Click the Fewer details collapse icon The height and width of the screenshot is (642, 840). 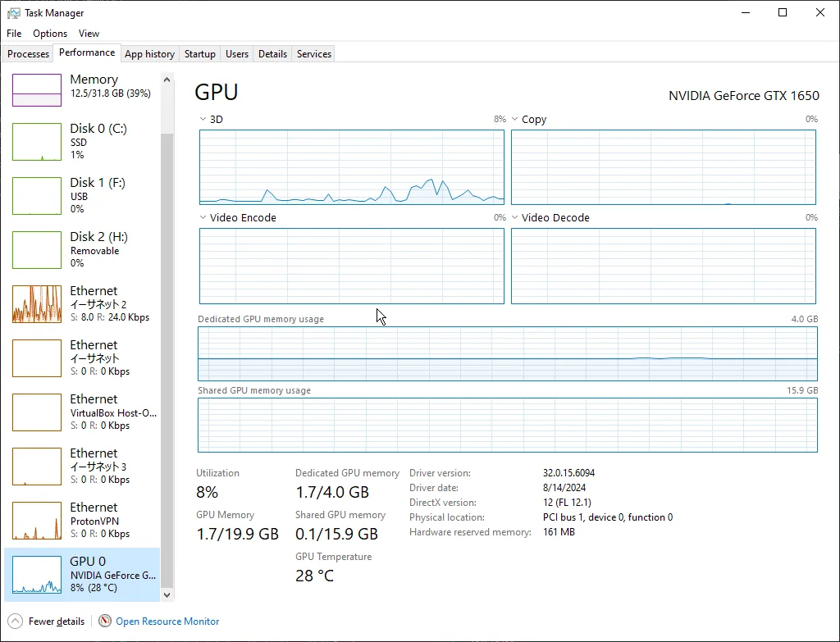[16, 621]
